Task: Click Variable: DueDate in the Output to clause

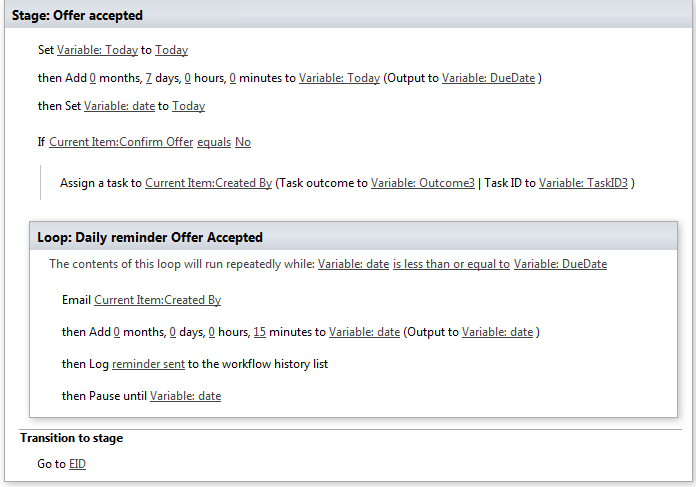Action: [488, 78]
